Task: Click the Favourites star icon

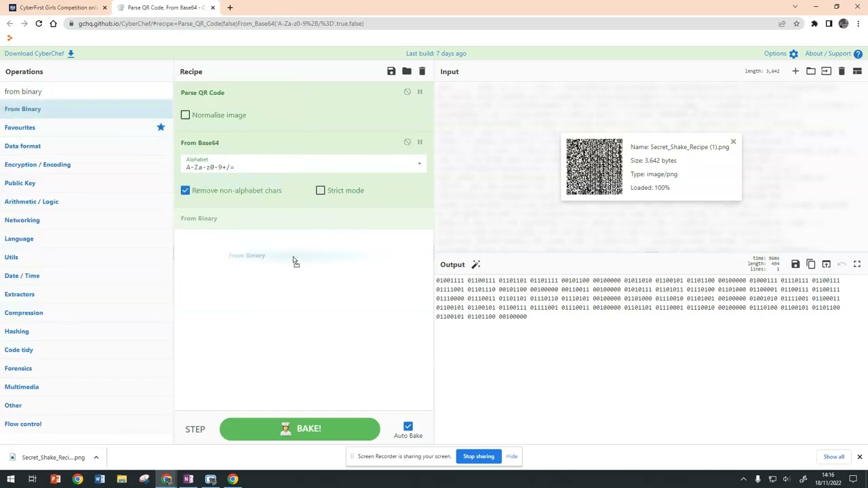Action: (161, 127)
